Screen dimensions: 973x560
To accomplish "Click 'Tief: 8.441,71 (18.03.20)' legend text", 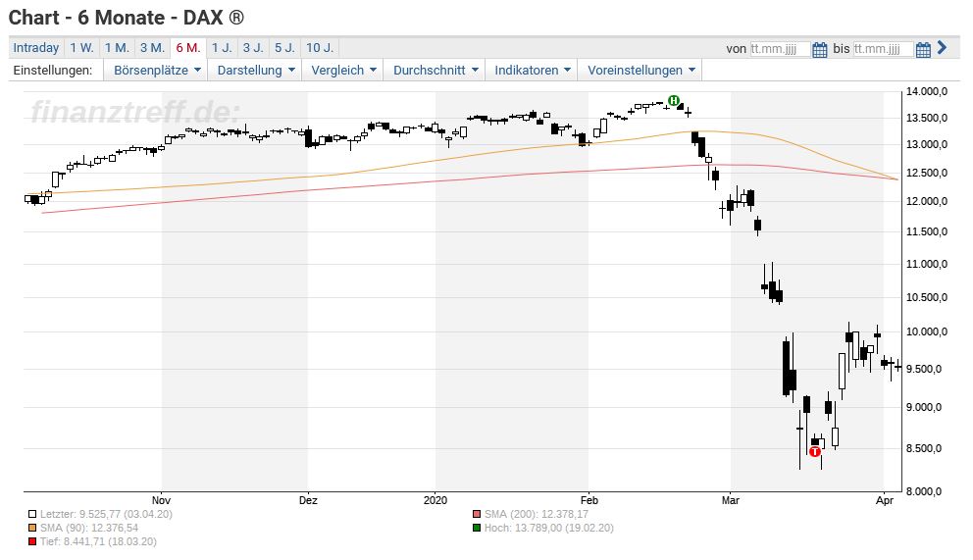I will 99,541.
